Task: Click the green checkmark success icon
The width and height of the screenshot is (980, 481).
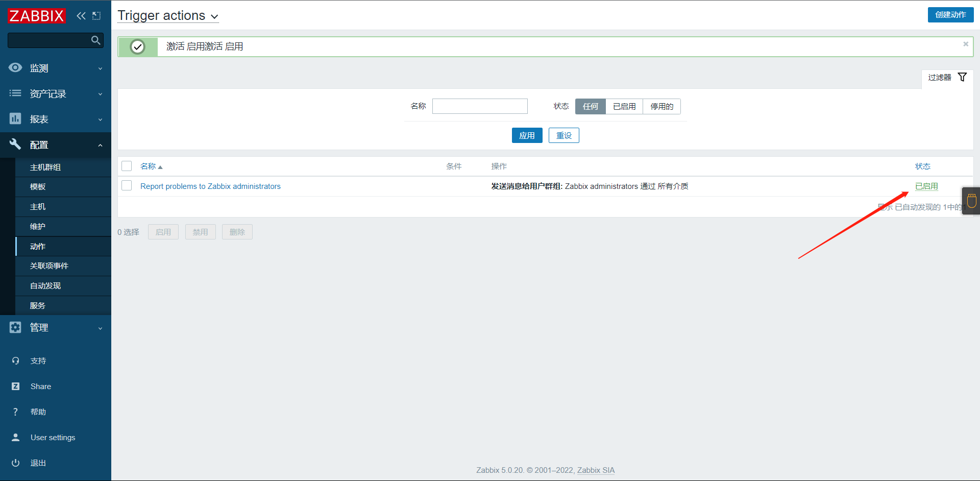Action: pyautogui.click(x=138, y=47)
